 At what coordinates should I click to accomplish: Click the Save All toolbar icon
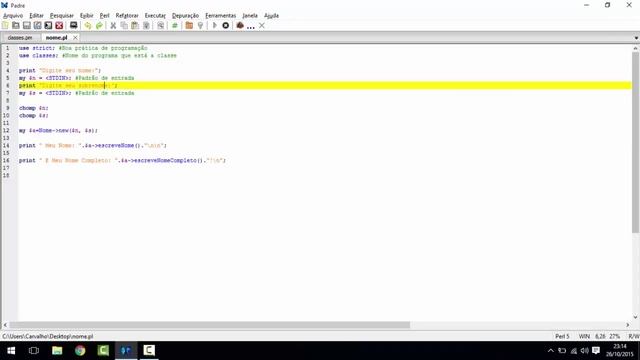[x=48, y=25]
